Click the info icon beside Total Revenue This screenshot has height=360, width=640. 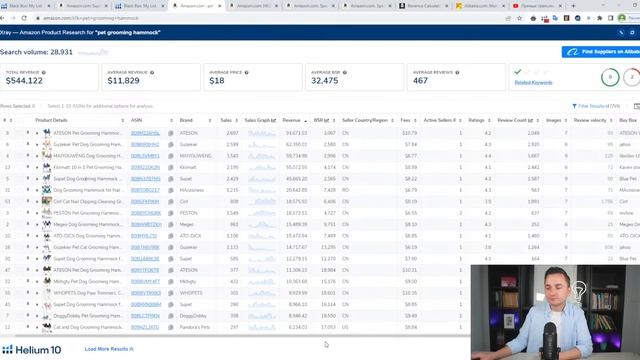click(x=44, y=72)
